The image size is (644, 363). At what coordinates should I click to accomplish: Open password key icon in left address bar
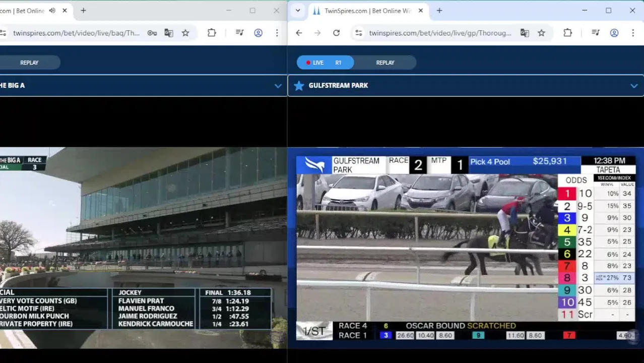(152, 33)
